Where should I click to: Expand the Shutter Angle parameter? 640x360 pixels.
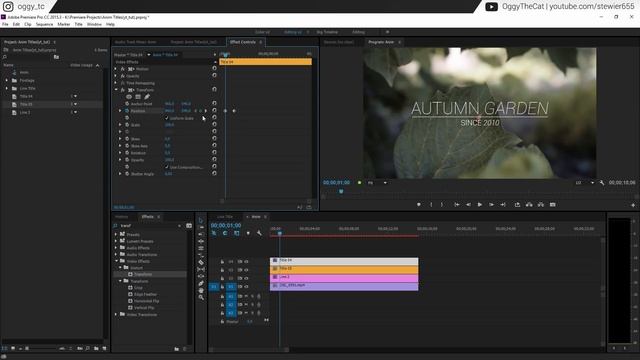pos(120,174)
